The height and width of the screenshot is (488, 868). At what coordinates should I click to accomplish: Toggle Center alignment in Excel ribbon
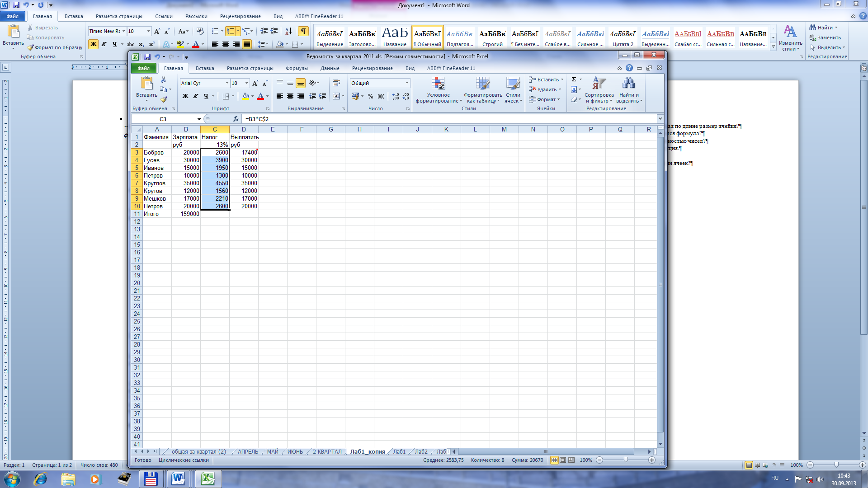click(290, 96)
